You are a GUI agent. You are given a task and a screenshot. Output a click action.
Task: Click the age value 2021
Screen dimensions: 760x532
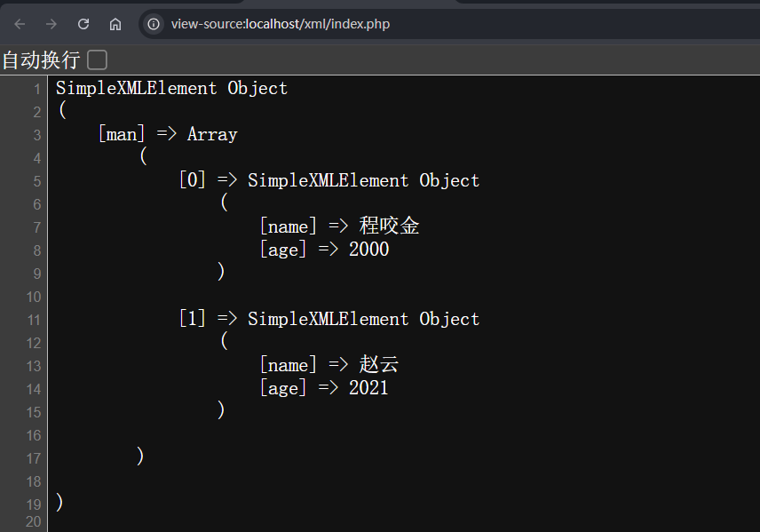point(368,388)
